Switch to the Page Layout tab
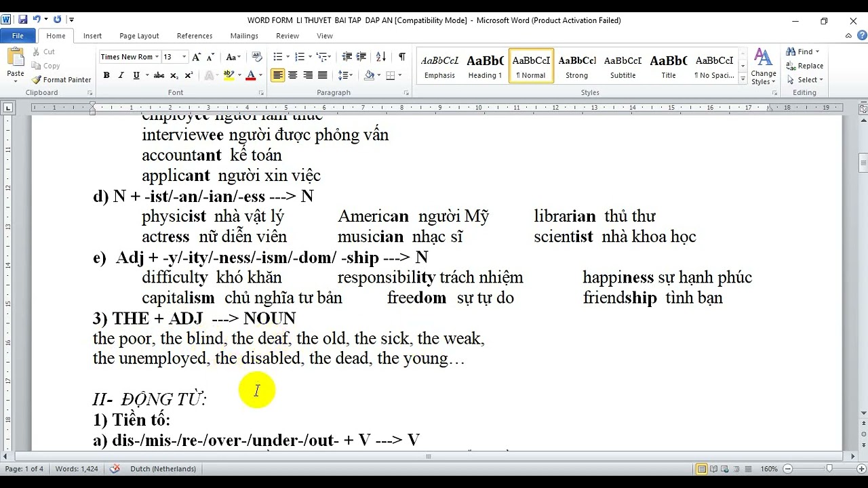This screenshot has height=488, width=868. tap(139, 36)
